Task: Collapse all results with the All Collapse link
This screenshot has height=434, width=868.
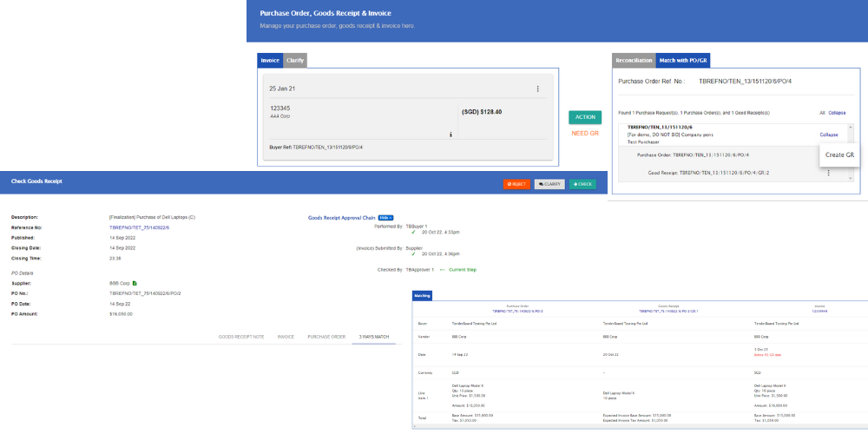Action: [x=837, y=113]
